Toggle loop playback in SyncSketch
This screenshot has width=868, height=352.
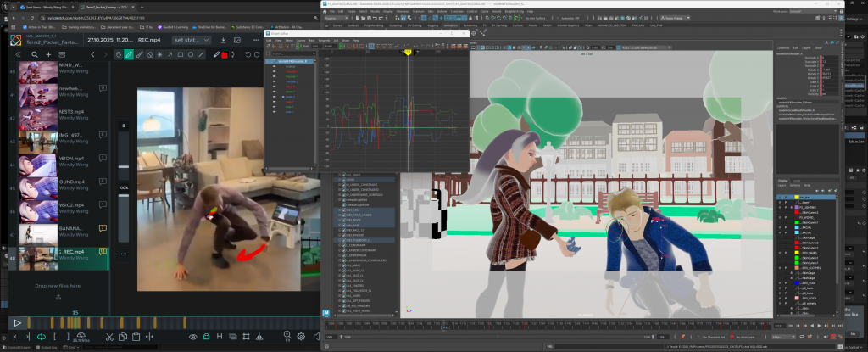42,337
